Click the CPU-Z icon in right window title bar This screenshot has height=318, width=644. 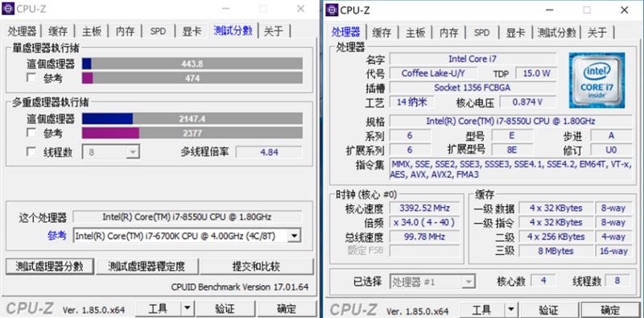332,10
